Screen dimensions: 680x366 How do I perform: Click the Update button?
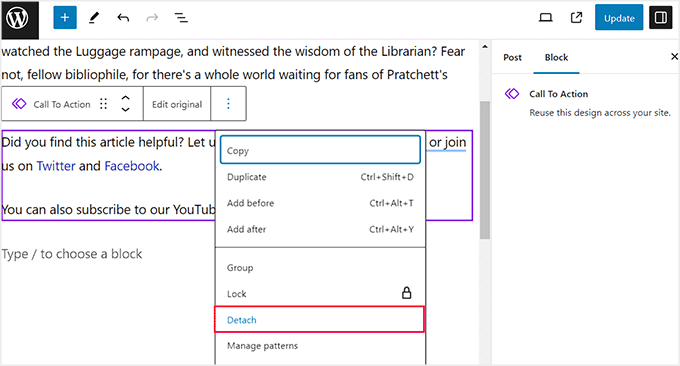[619, 18]
